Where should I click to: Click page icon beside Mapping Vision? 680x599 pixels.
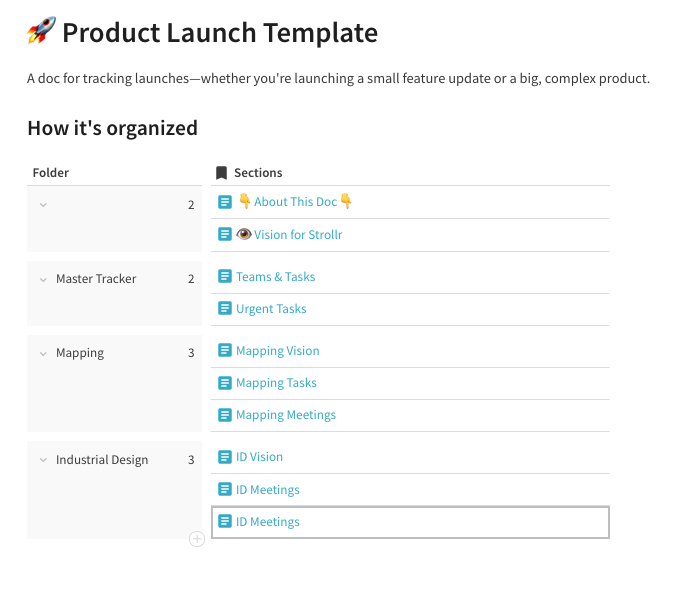tap(225, 350)
